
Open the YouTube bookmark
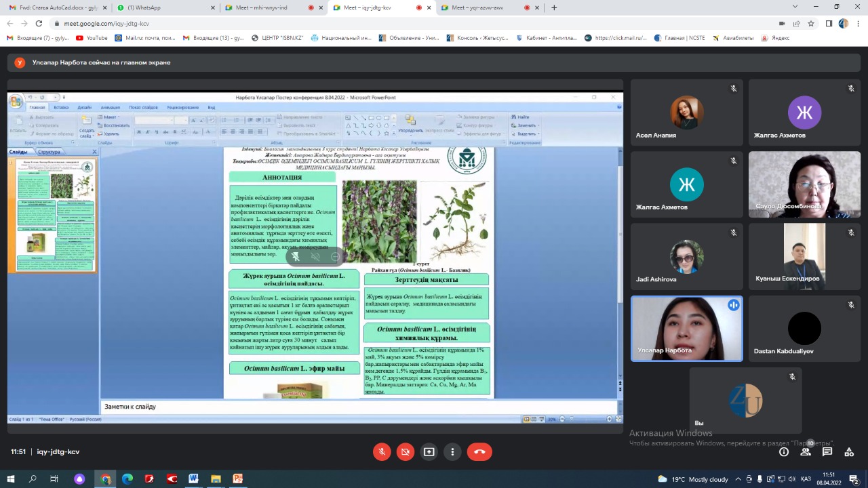92,38
